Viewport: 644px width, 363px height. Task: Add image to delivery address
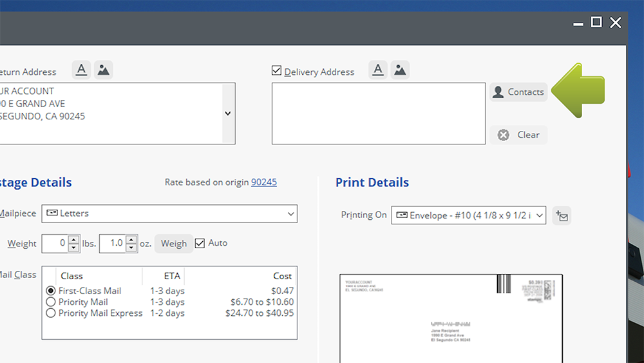pyautogui.click(x=400, y=70)
